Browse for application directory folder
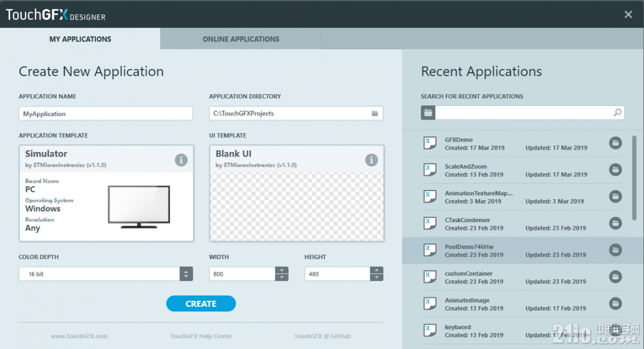Screen dimensions: 644x349 (374, 114)
